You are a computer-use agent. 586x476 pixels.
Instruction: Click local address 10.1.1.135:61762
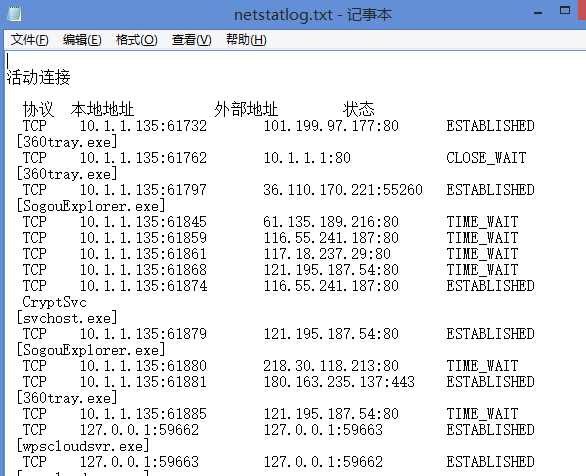pos(143,158)
